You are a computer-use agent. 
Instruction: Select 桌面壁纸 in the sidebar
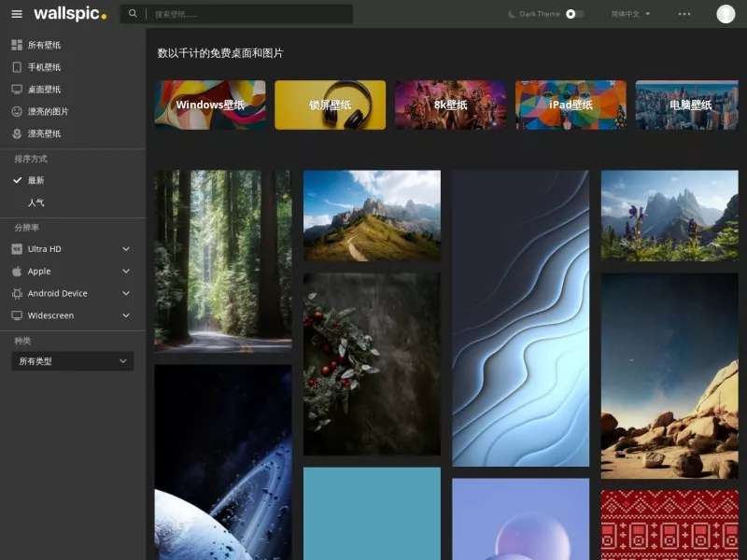click(44, 89)
